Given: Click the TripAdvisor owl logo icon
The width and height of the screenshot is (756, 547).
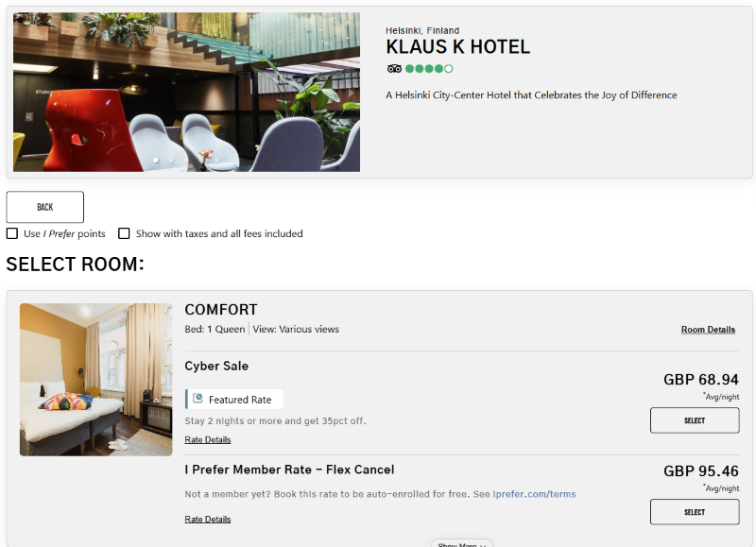Looking at the screenshot, I should pos(394,69).
